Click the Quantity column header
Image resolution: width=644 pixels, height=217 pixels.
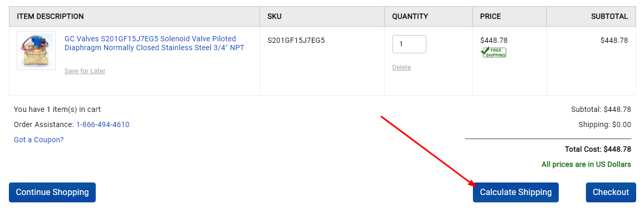[410, 16]
